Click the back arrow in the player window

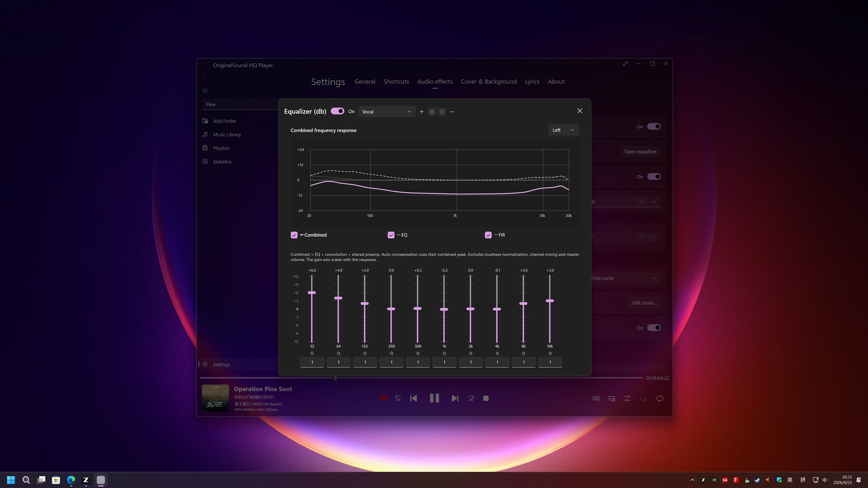click(x=205, y=77)
